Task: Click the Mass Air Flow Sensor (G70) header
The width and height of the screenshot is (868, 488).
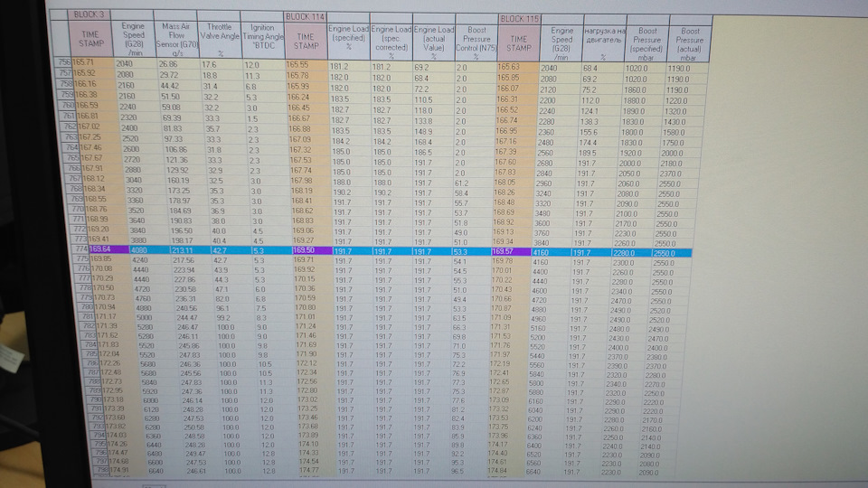Action: click(x=176, y=39)
